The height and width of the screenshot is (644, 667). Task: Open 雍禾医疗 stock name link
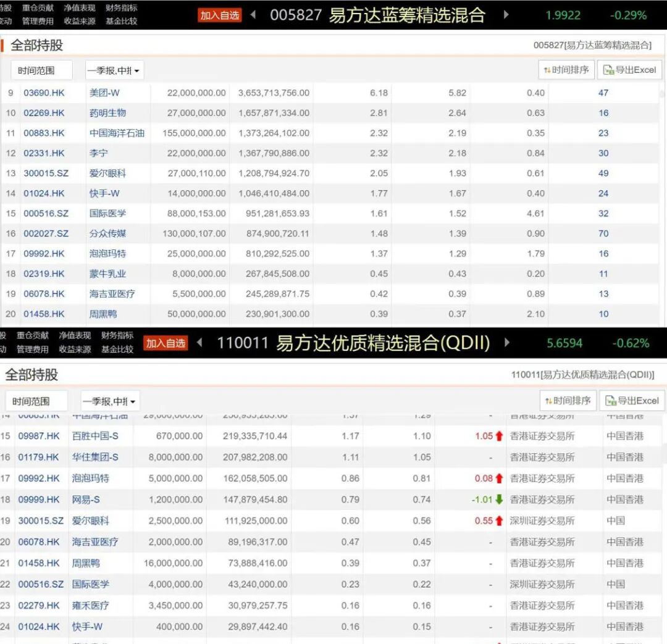pyautogui.click(x=90, y=605)
